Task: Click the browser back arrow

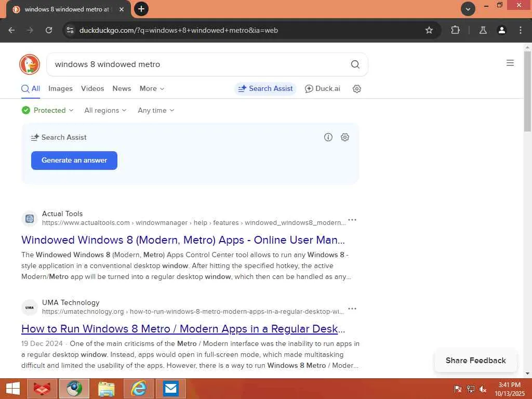Action: pyautogui.click(x=11, y=30)
